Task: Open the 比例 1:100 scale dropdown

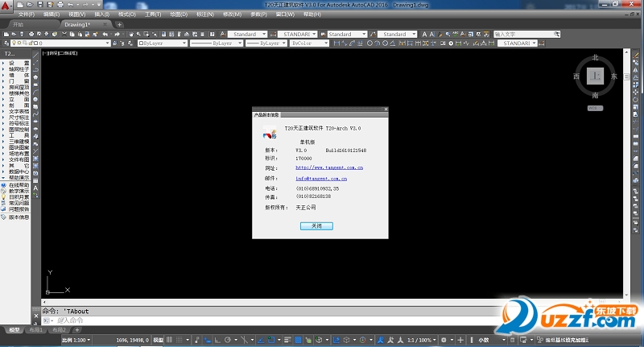Action: (76, 340)
